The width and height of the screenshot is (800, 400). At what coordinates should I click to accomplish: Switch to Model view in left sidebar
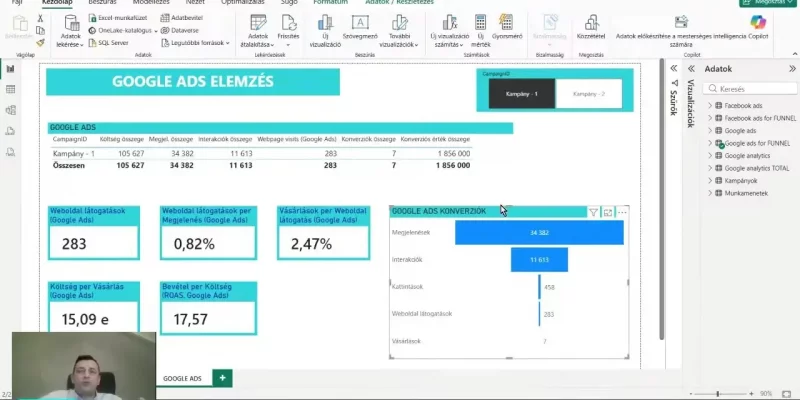pyautogui.click(x=11, y=110)
